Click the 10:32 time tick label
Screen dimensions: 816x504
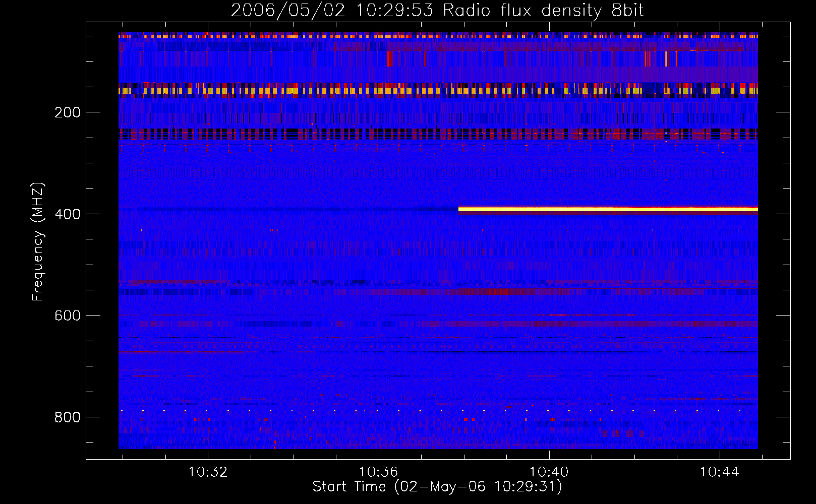[x=208, y=472]
